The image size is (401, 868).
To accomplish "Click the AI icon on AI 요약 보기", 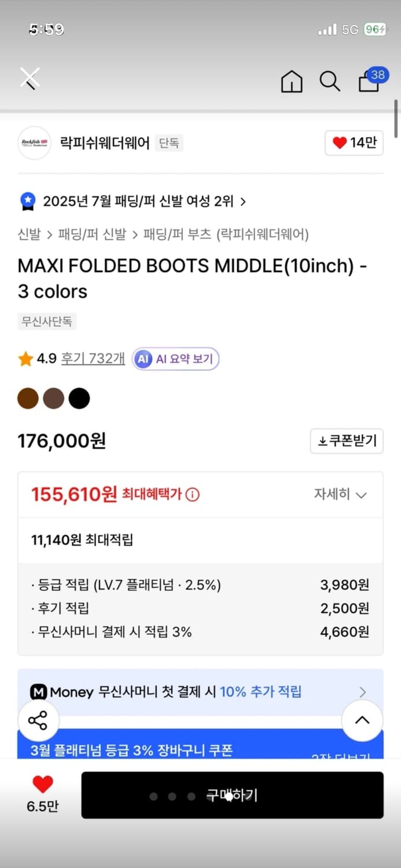I will coord(142,359).
